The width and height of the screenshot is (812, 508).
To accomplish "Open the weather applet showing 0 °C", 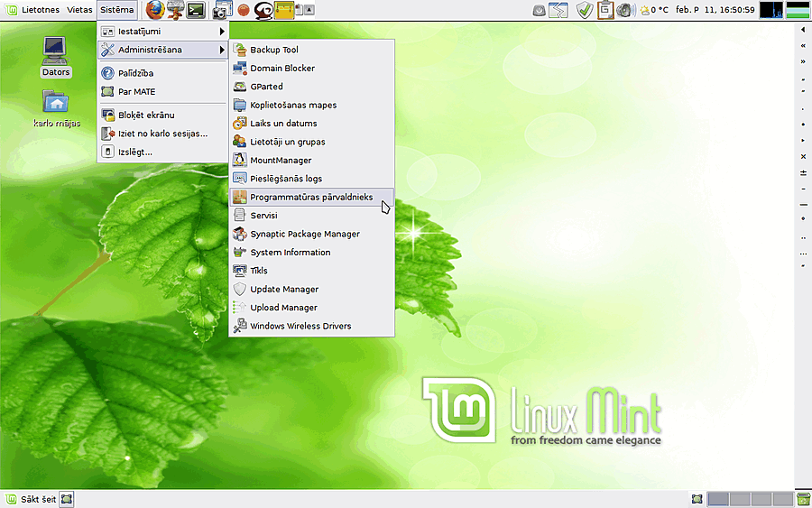I will 655,10.
